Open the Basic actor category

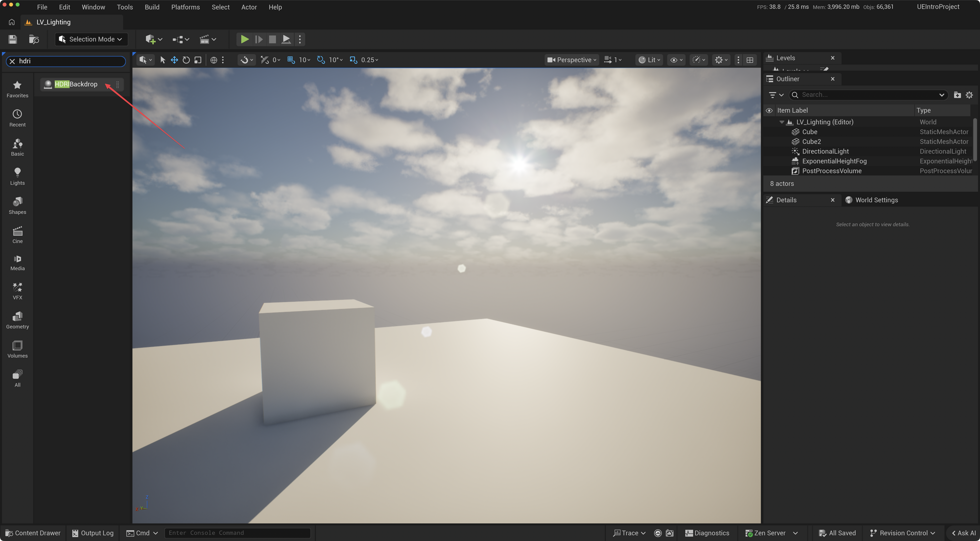(x=17, y=147)
